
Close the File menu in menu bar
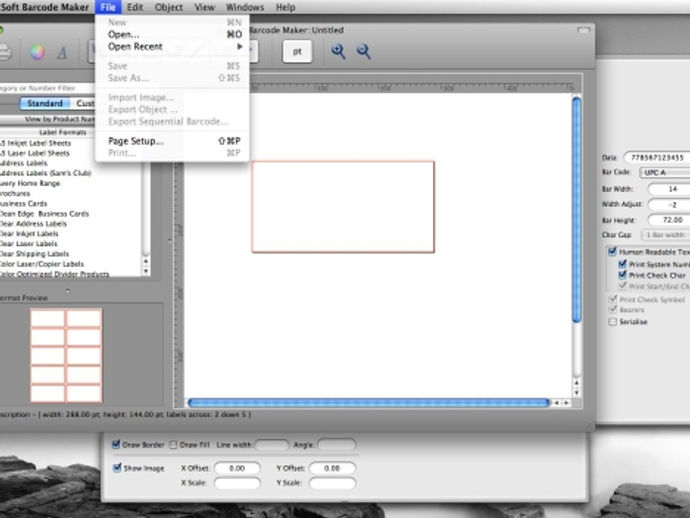pos(108,7)
